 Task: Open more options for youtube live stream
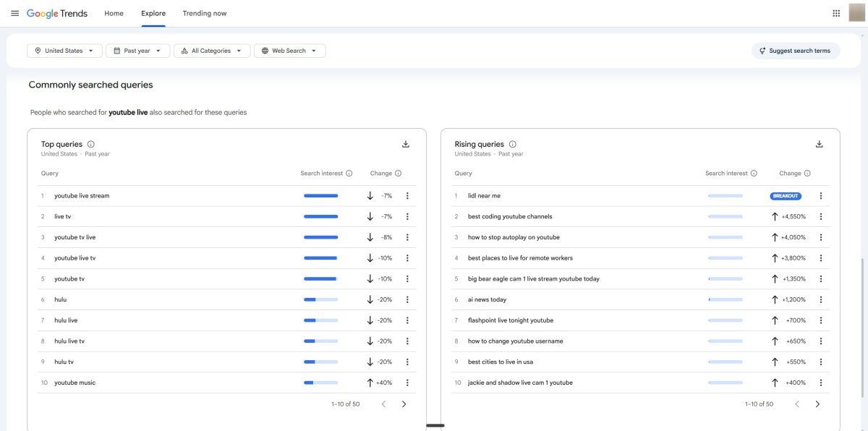click(407, 196)
